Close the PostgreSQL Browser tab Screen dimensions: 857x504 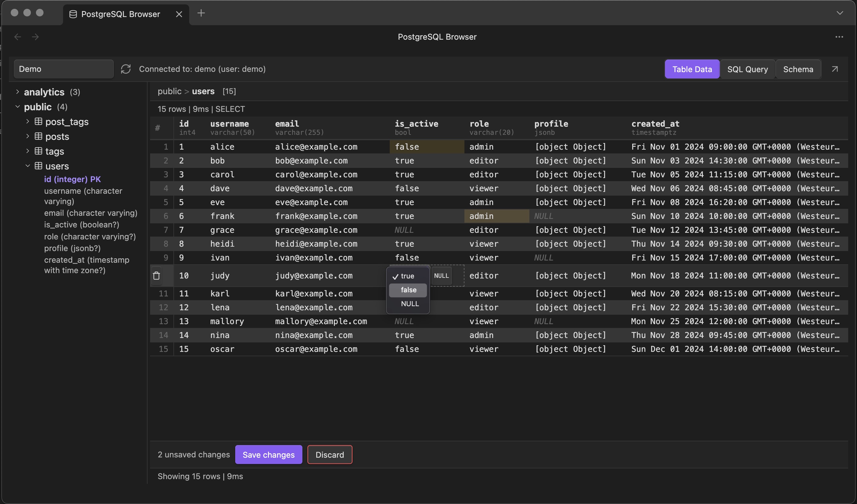coord(179,14)
